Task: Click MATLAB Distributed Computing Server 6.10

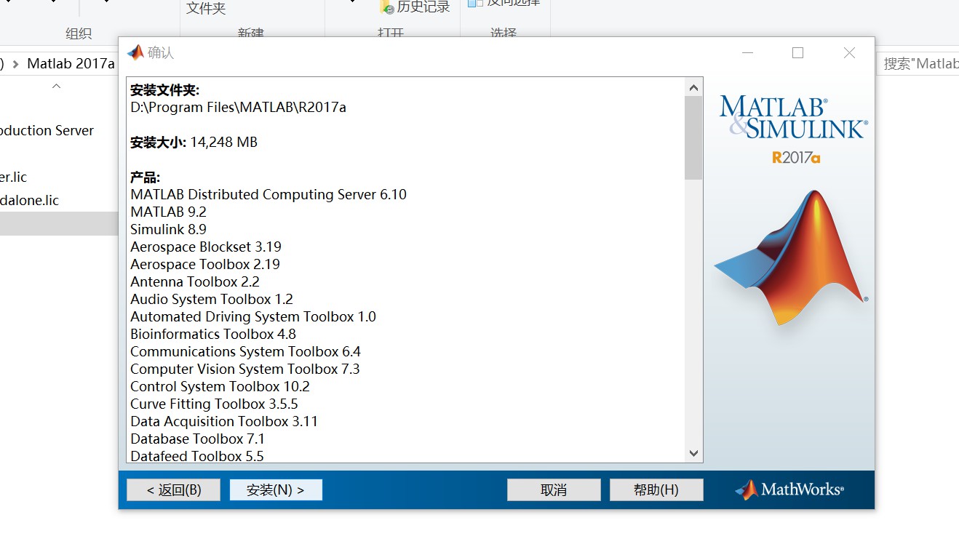Action: 268,195
